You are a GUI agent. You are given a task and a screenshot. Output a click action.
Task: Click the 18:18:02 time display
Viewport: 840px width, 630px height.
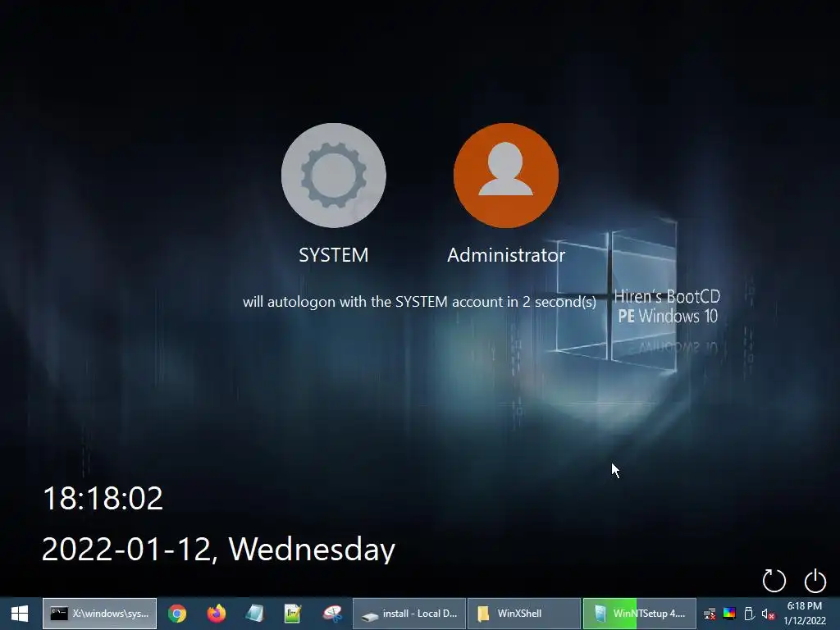103,498
